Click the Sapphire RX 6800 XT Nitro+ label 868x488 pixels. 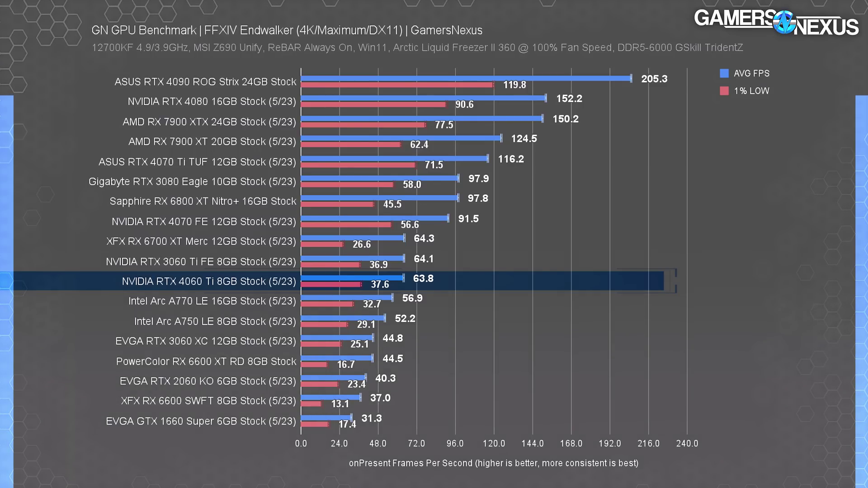point(203,202)
